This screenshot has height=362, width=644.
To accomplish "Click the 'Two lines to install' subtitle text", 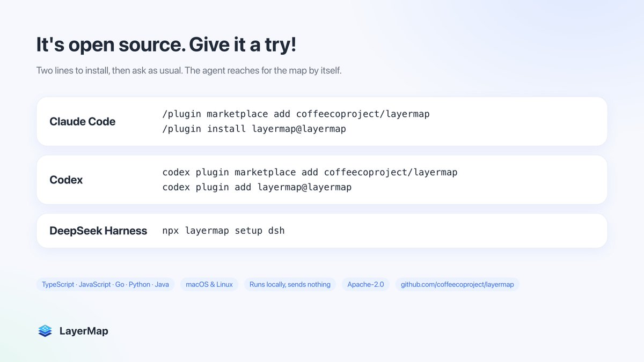I will point(189,71).
